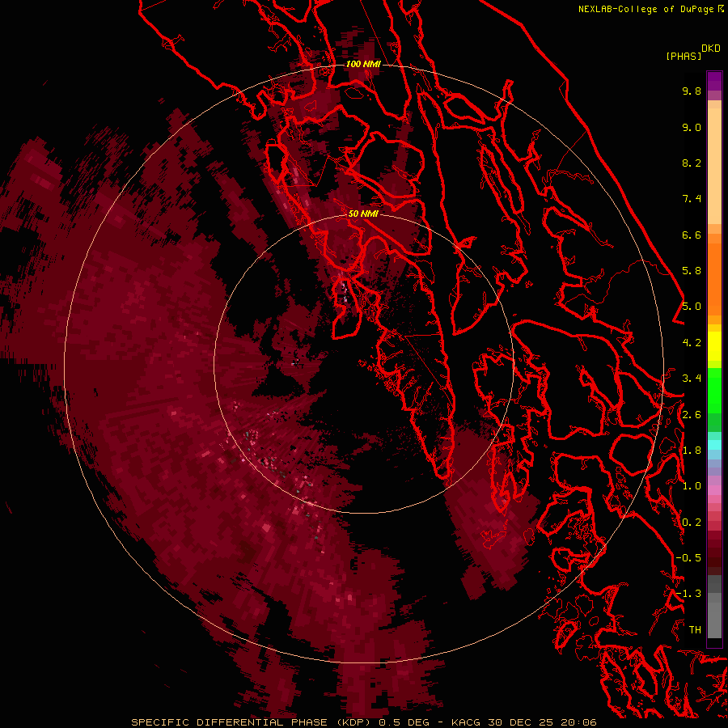Screen dimensions: 728x728
Task: Click the KACG station identifier
Action: tap(466, 722)
